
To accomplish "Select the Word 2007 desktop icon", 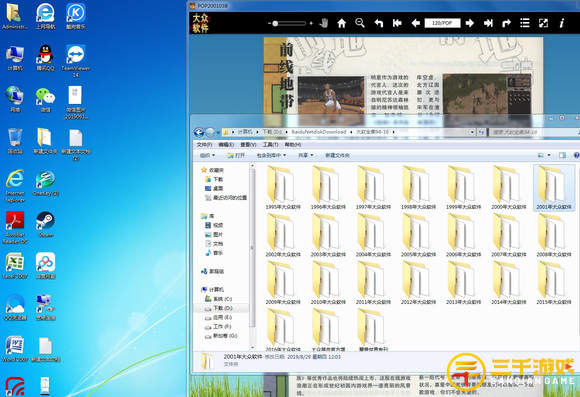I will 15,349.
